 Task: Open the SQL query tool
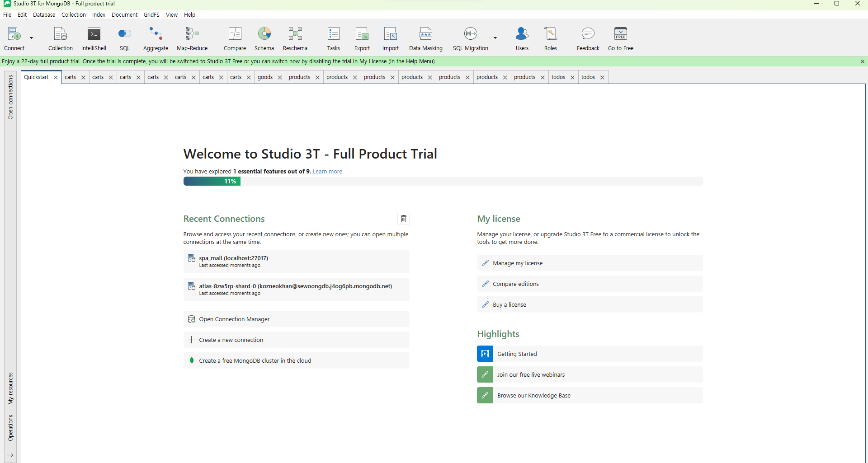[125, 38]
